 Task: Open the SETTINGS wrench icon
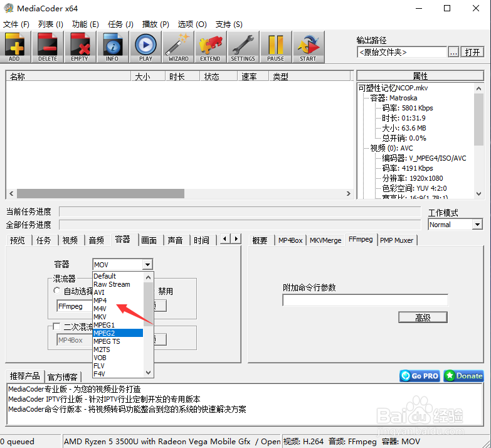tap(243, 47)
